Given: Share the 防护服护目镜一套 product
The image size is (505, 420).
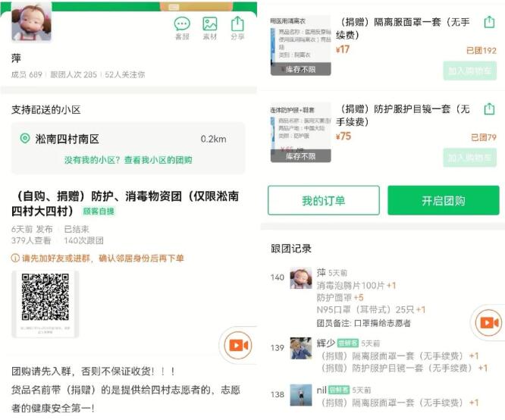Looking at the screenshot, I should point(489,109).
